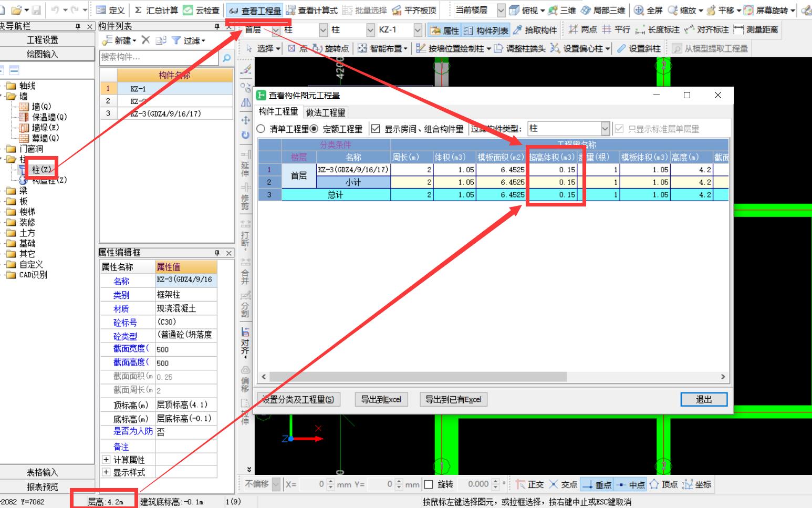The image size is (812, 508).
Task: Open the 当前楼层 dropdown
Action: (501, 10)
